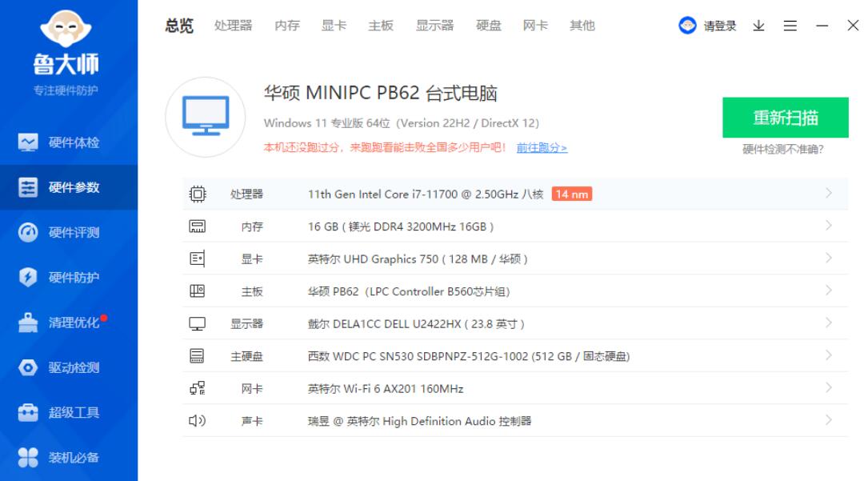
Task: Switch to the 主板 motherboard tab
Action: tap(382, 25)
